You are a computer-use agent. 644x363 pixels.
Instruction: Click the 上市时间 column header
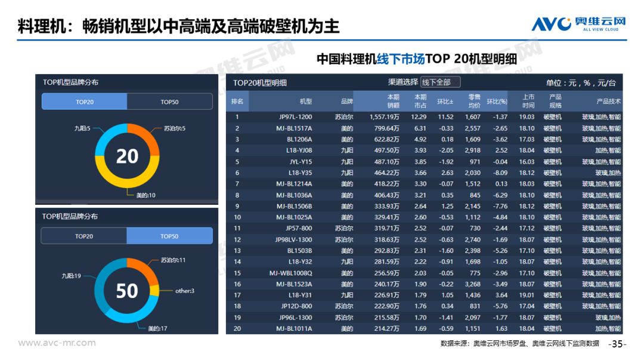pyautogui.click(x=528, y=101)
